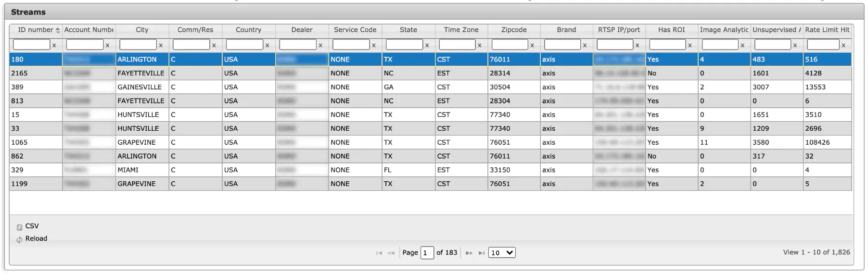The height and width of the screenshot is (274, 868).
Task: Select row with ID number 1199
Action: 431,184
